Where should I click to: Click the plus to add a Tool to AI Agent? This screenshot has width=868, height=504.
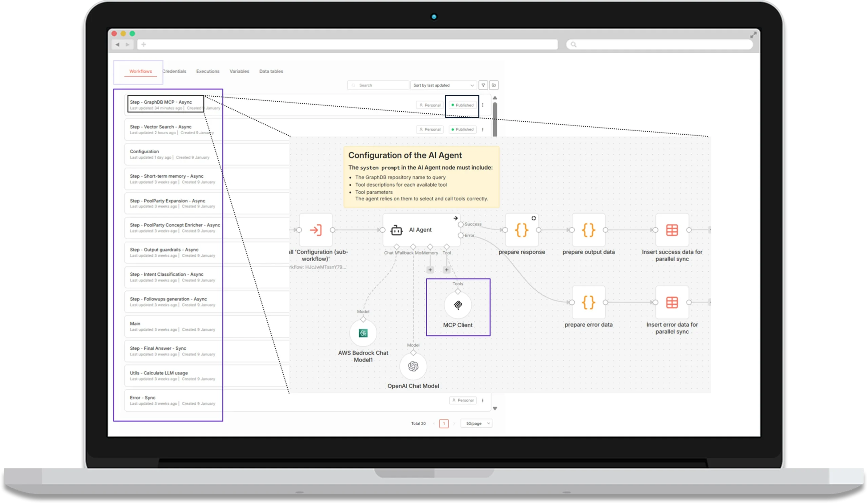[x=447, y=270]
